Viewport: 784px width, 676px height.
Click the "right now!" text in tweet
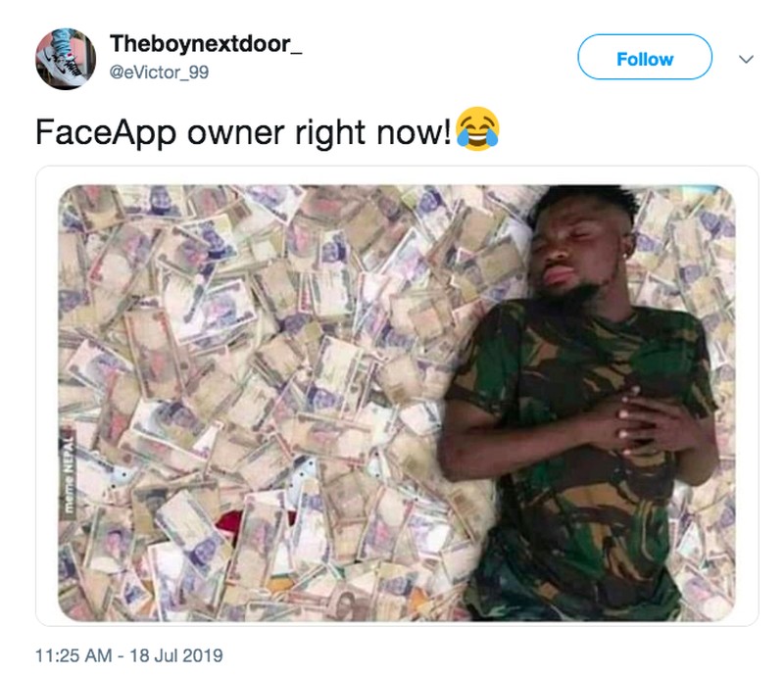pyautogui.click(x=373, y=132)
